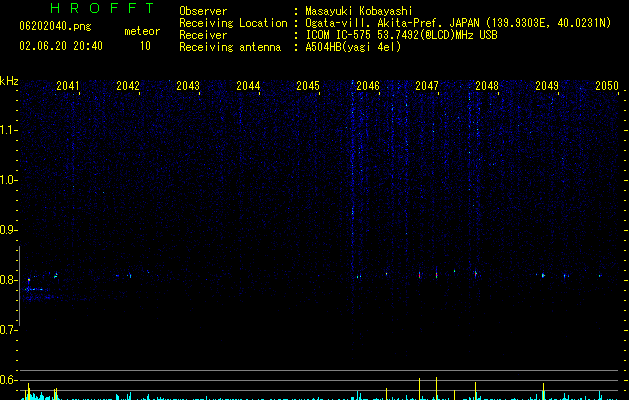Select the file name 06202040.png
Image resolution: width=629 pixels, height=400 pixels.
55,26
